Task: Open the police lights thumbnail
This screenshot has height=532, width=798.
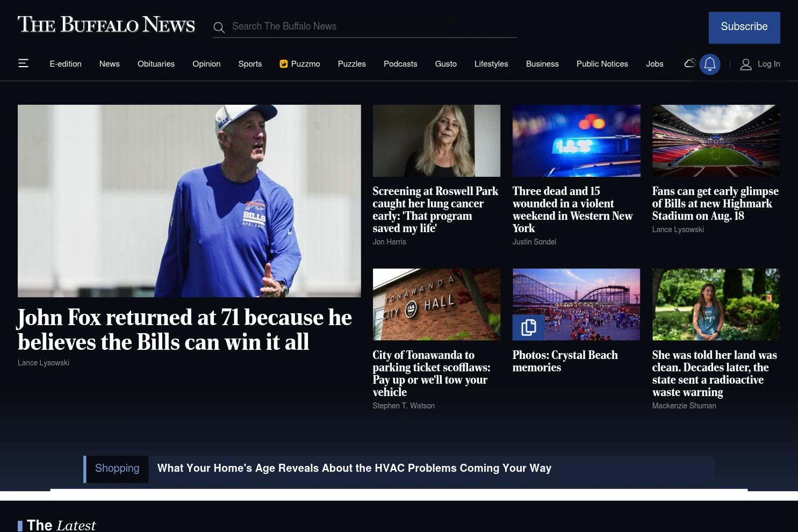Action: (576, 141)
